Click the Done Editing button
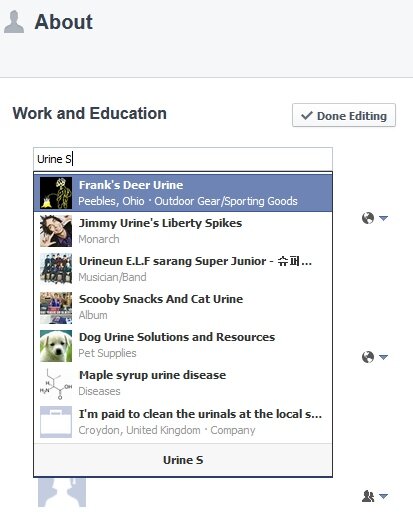This screenshot has height=520, width=413. pyautogui.click(x=344, y=115)
